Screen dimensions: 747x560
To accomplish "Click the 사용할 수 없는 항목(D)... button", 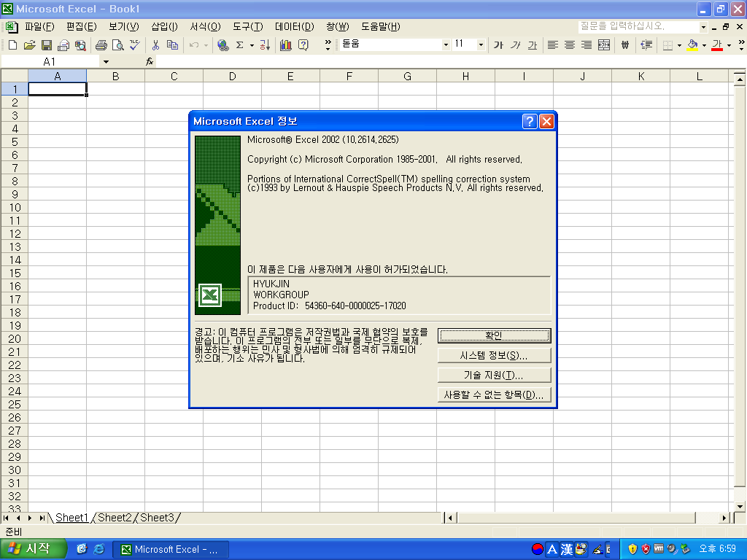I will click(494, 394).
